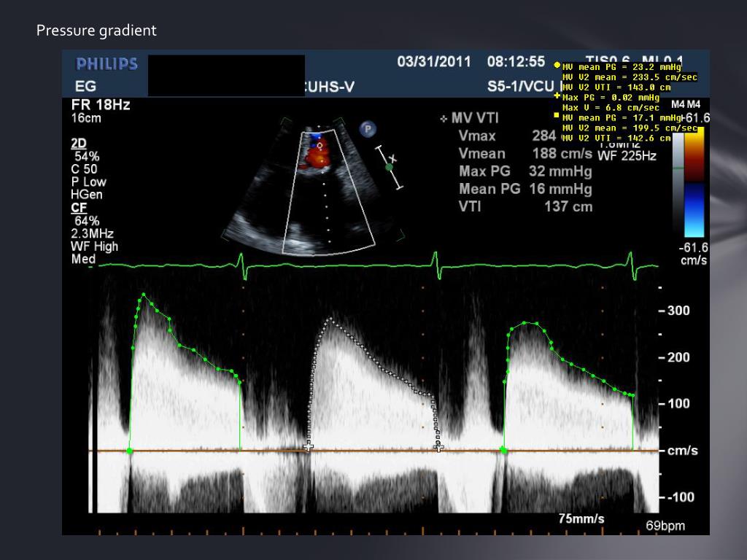Click the MV VTI crosshair symbol
Viewport: 747px width, 560px height.
[444, 118]
